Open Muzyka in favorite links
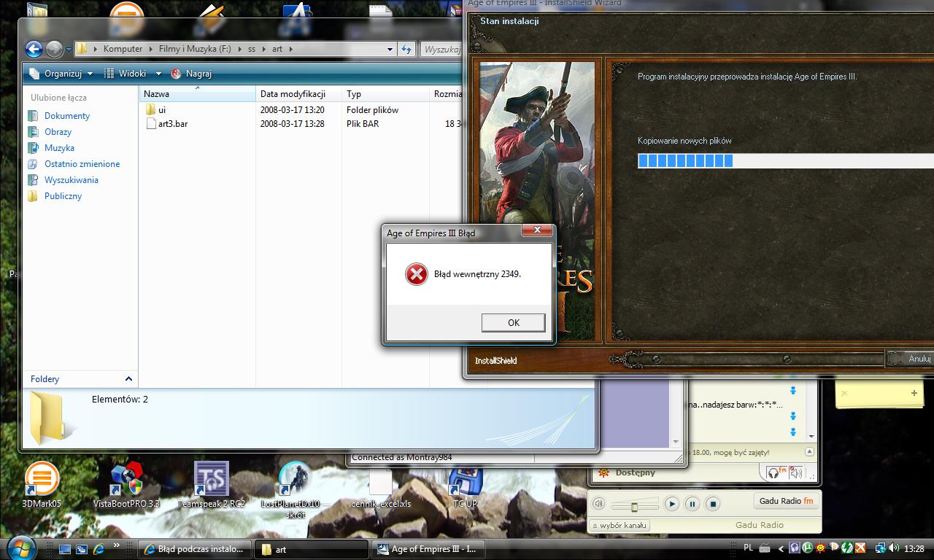Screen dimensions: 934x560 tap(59, 148)
